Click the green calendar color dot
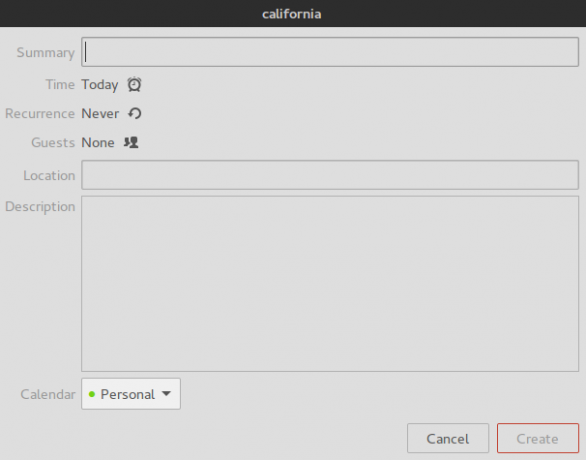 click(x=92, y=394)
